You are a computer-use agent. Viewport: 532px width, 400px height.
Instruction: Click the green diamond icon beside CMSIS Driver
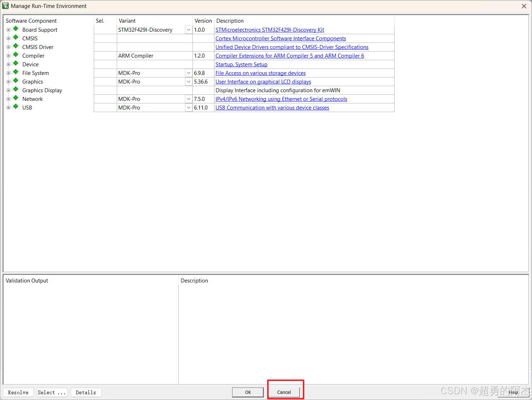(16, 46)
